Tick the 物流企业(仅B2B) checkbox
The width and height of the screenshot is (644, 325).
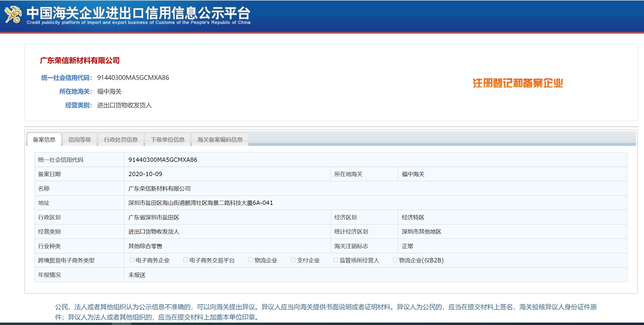(x=395, y=260)
